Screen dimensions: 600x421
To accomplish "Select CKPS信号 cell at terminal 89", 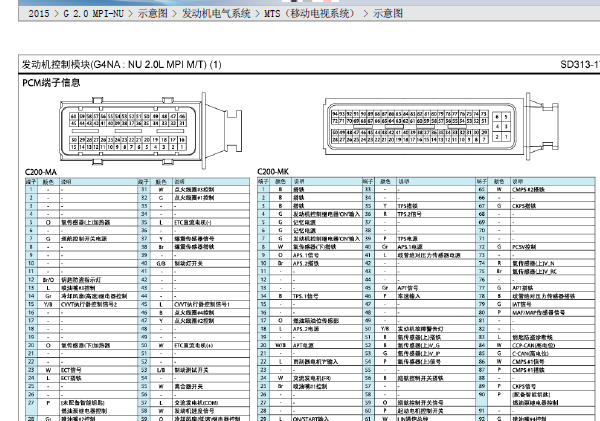I will pyautogui.click(x=525, y=387).
